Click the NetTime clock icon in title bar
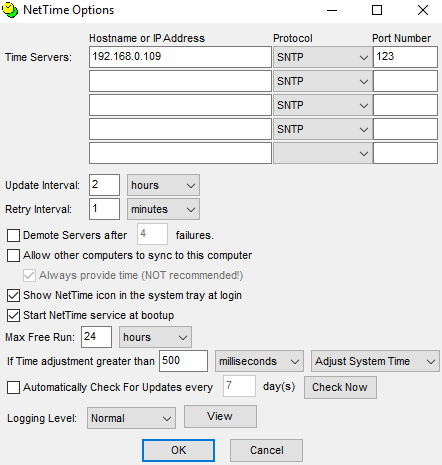Screen dimensions: 442x465 click(x=10, y=10)
